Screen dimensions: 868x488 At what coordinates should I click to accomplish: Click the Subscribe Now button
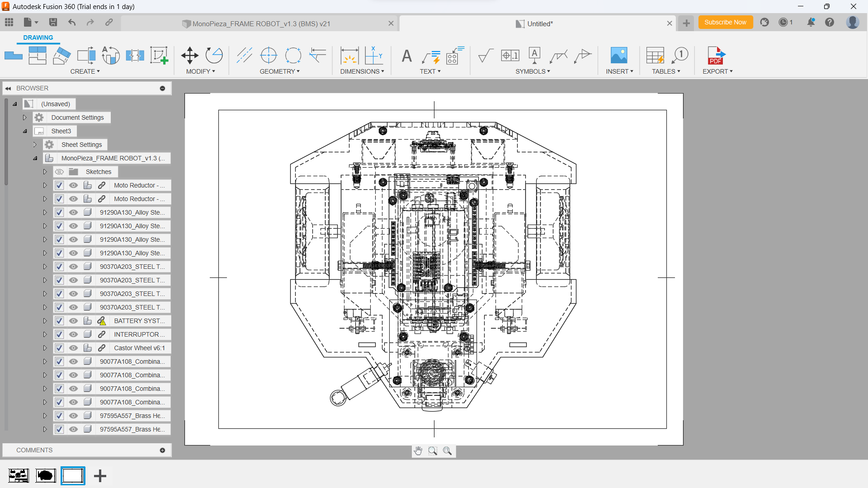[x=725, y=22]
